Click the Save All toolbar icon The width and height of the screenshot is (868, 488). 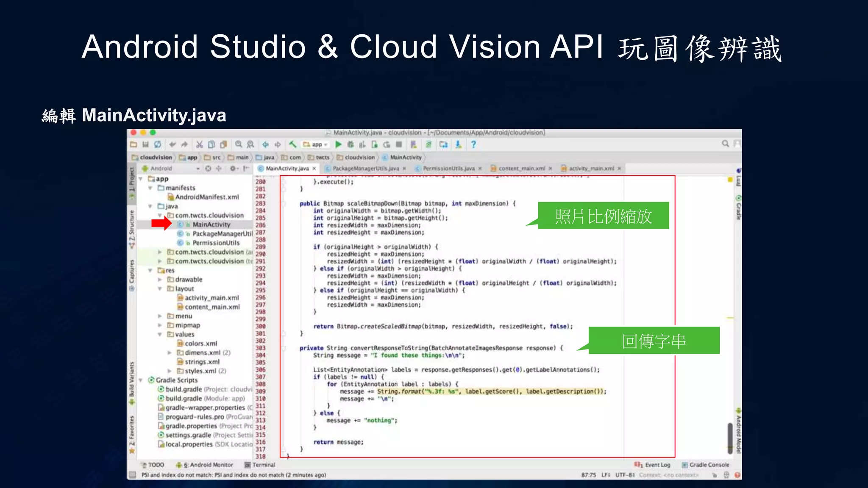click(x=145, y=144)
